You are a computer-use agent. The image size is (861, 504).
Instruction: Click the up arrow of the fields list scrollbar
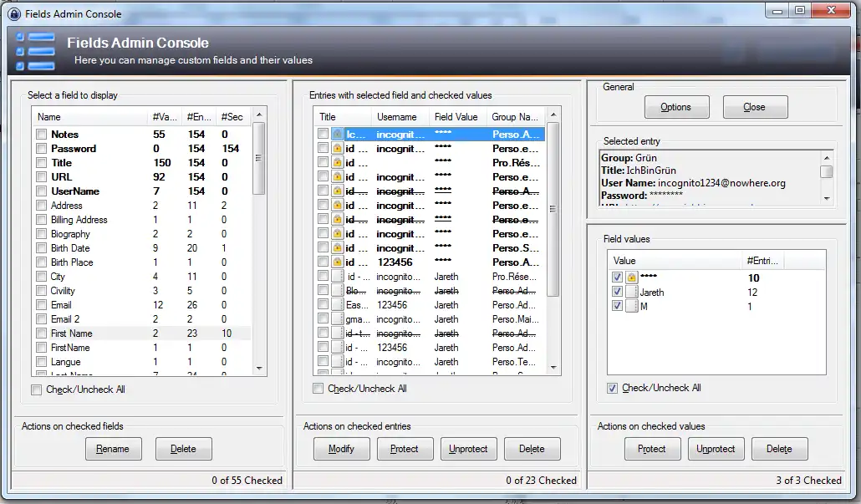click(x=259, y=115)
